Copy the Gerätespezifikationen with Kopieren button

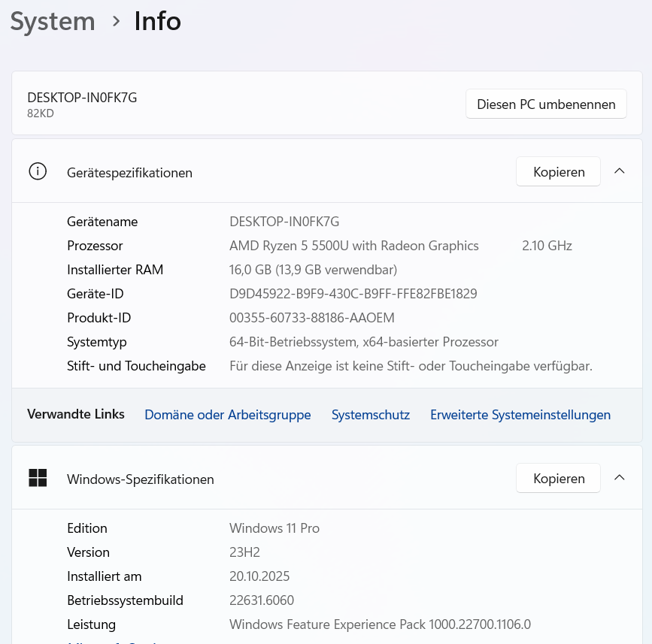click(559, 171)
